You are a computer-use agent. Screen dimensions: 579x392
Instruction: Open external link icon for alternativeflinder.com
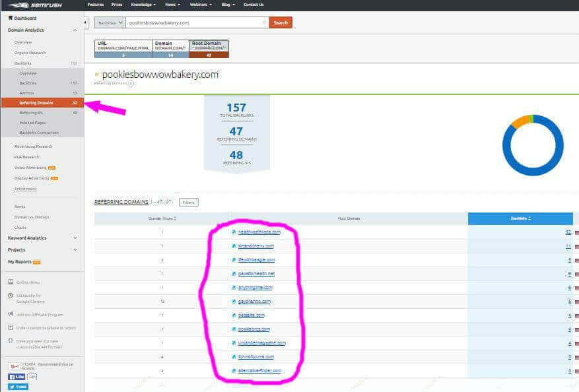(233, 371)
